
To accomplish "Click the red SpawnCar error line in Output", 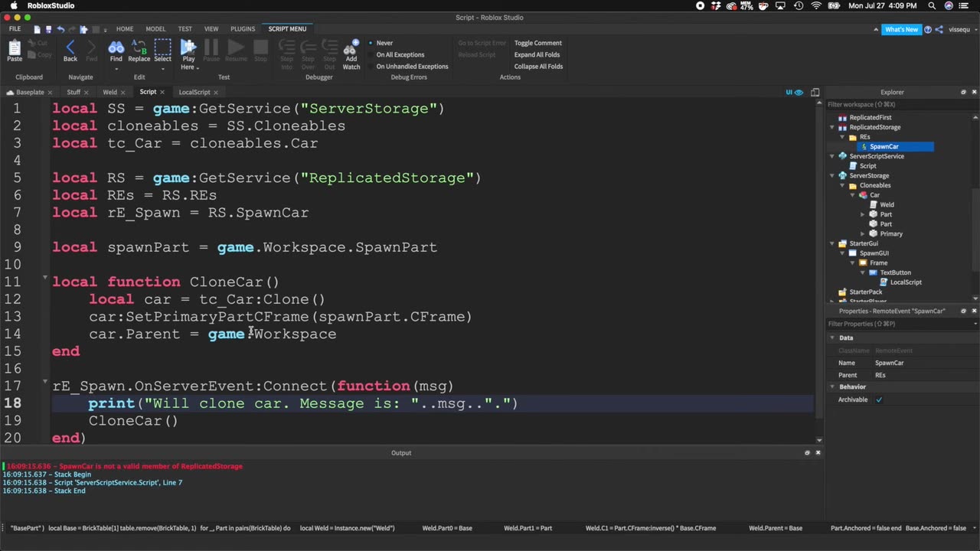I will tap(125, 466).
